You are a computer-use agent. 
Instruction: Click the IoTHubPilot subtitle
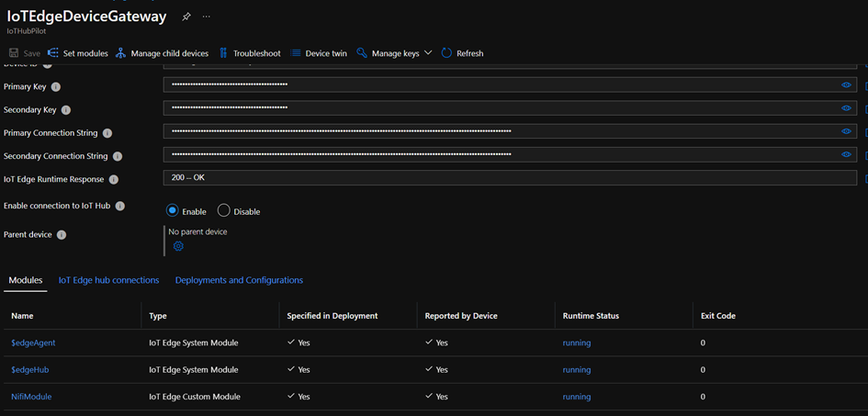pos(26,31)
